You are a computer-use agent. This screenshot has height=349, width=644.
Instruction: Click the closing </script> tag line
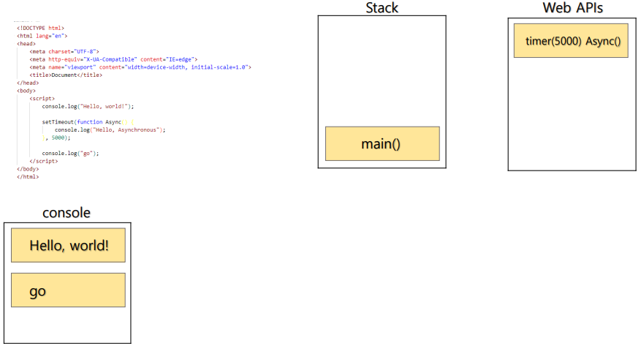[x=44, y=161]
